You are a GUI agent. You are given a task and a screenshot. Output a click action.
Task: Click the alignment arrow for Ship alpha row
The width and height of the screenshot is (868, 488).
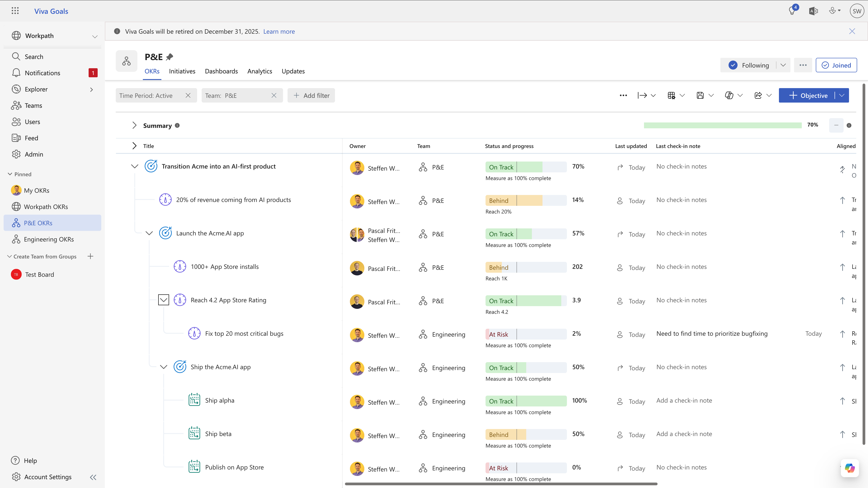[x=842, y=401]
